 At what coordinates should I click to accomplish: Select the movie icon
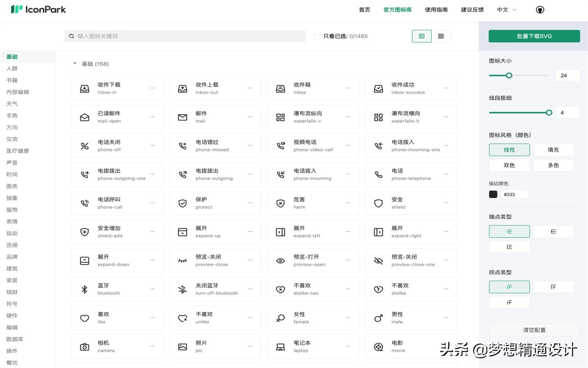378,347
